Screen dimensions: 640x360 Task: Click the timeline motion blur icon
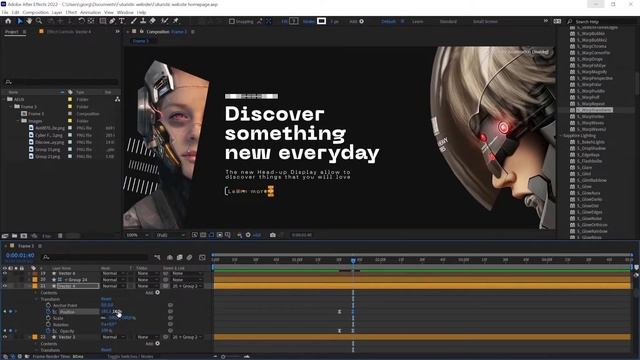point(189,257)
